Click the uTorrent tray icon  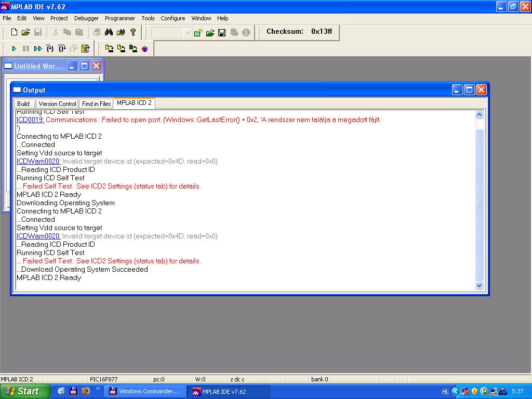pos(484,392)
